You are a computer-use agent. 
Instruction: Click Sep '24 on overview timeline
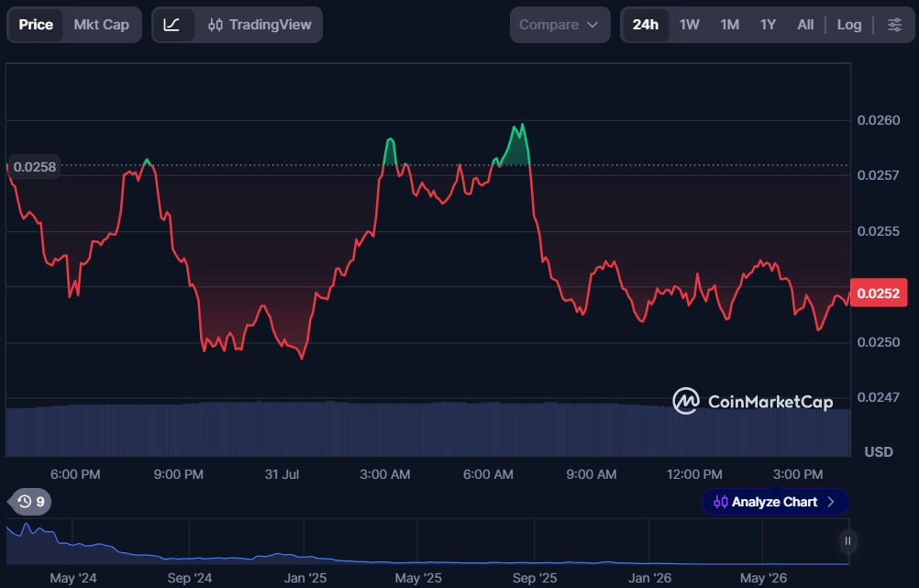click(x=189, y=578)
